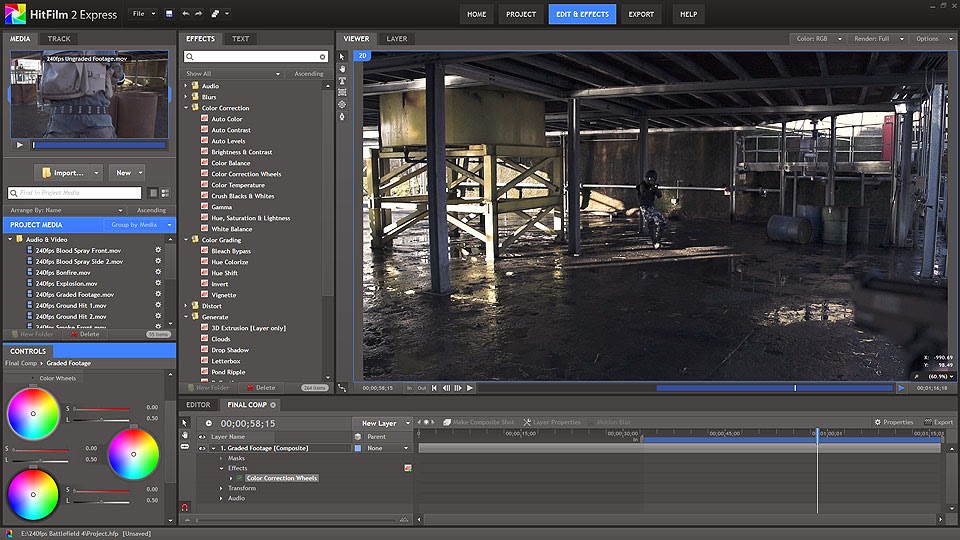This screenshot has height=540, width=960.
Task: Switch to the Export tab
Action: coord(641,15)
